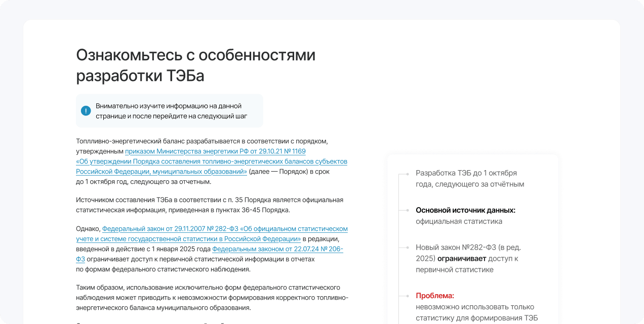Click the red "Проблема:" label
The image size is (644, 324).
435,296
